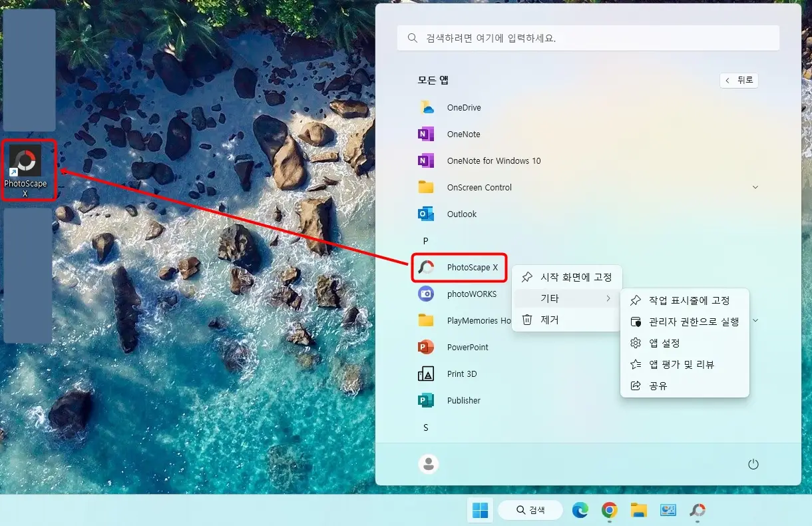Click the 뒤로 back button
Screen dimensions: 812x526
coord(739,80)
